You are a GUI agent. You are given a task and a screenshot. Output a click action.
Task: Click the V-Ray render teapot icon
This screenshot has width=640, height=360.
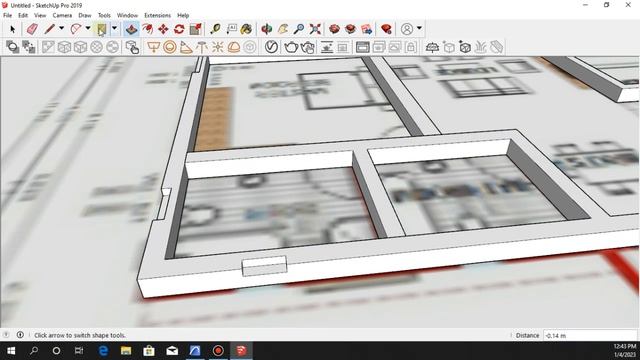[291, 47]
